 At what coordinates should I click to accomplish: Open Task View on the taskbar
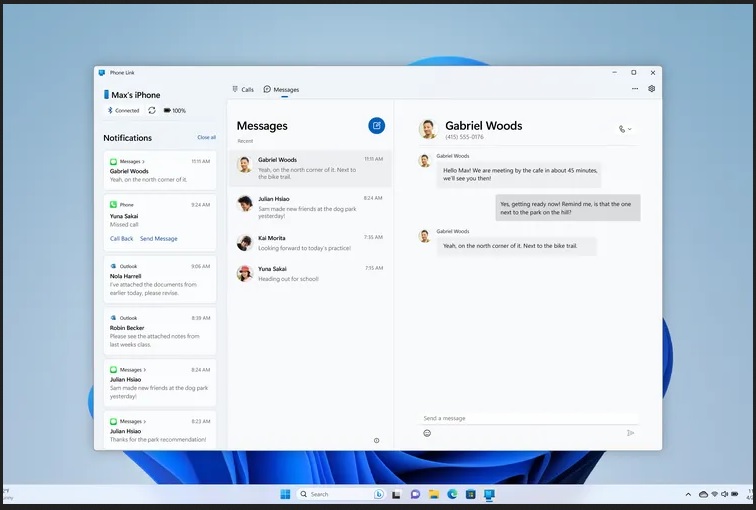pos(396,494)
